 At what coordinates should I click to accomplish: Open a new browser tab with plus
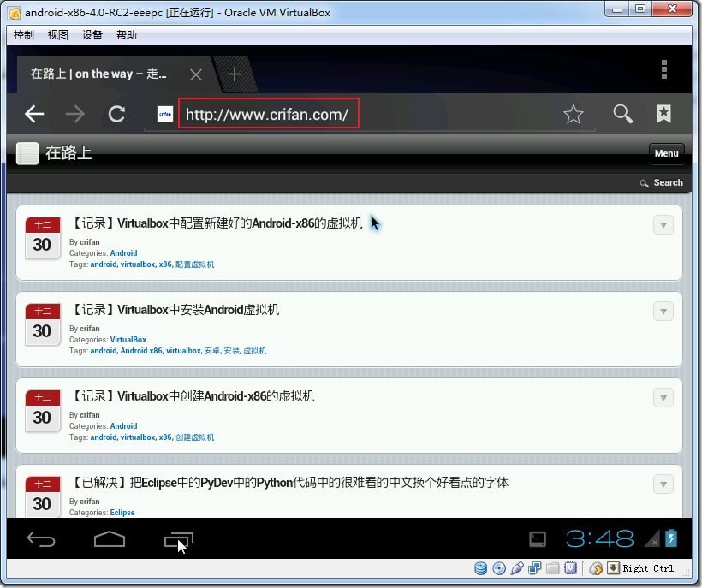click(235, 74)
